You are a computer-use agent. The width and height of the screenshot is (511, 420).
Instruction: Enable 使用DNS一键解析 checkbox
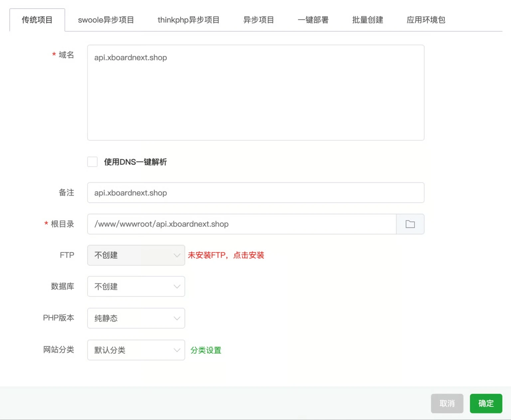point(92,162)
